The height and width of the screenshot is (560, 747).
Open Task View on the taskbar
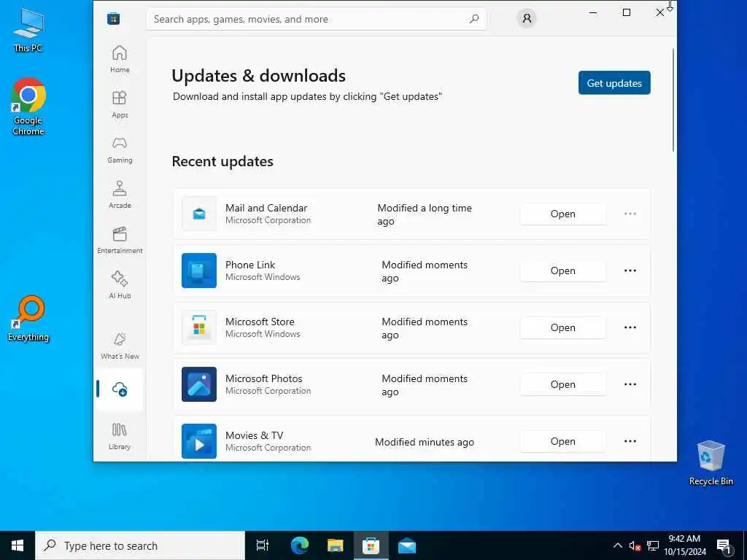pyautogui.click(x=263, y=545)
